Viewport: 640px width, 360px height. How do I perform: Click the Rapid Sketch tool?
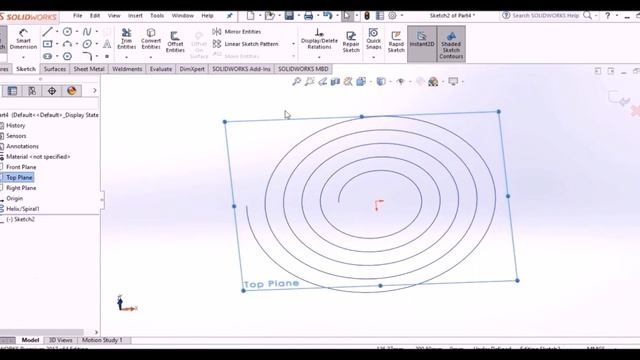click(x=396, y=42)
